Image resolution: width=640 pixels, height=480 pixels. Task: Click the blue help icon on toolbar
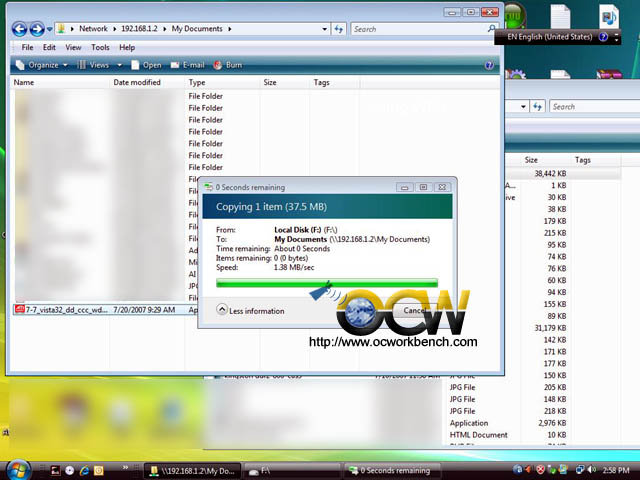[489, 65]
